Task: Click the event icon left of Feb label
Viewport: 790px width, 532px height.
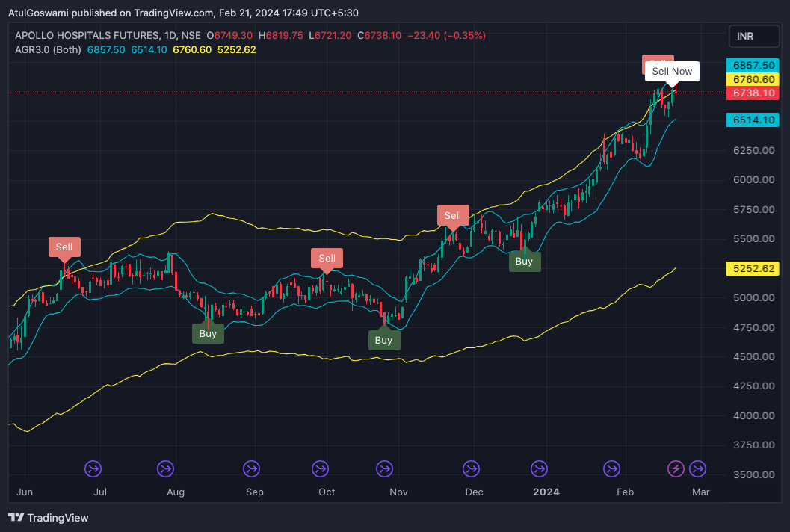Action: [x=611, y=469]
